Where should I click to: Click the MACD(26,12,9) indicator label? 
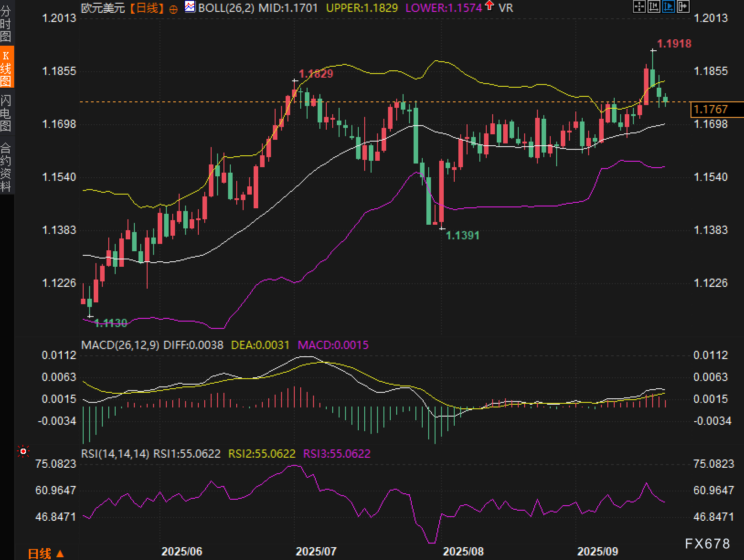(120, 345)
